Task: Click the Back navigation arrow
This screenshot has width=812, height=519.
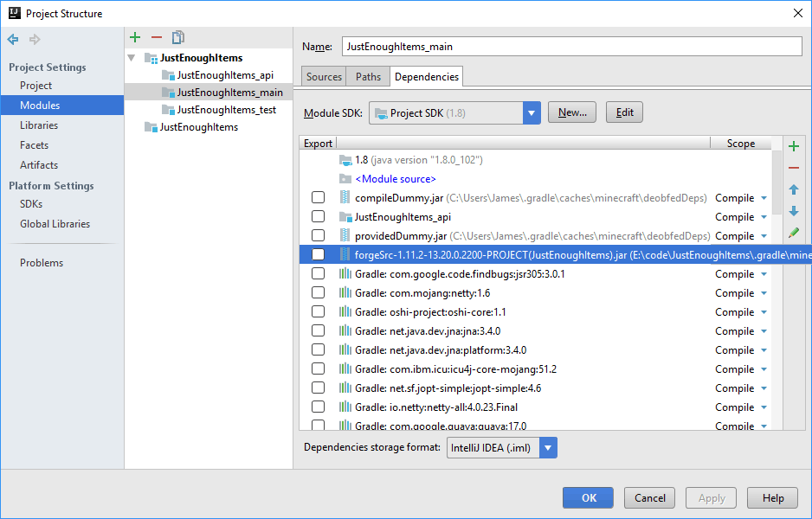Action: (13, 39)
